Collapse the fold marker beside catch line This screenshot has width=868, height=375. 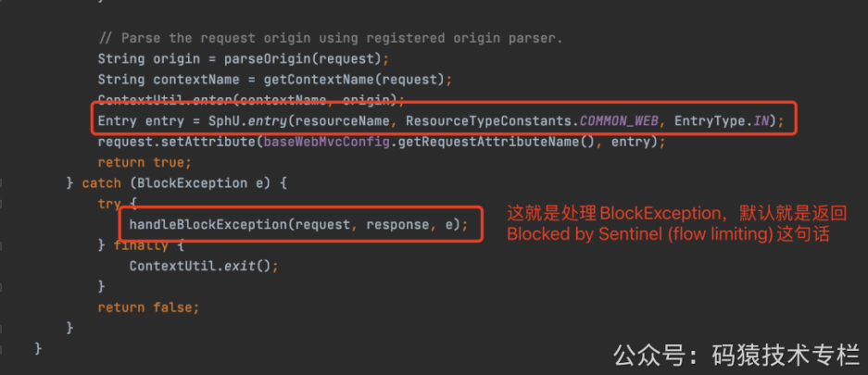click(2, 183)
